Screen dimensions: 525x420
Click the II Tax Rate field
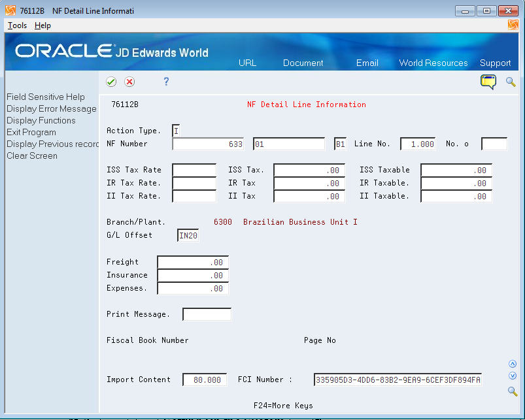pyautogui.click(x=194, y=196)
